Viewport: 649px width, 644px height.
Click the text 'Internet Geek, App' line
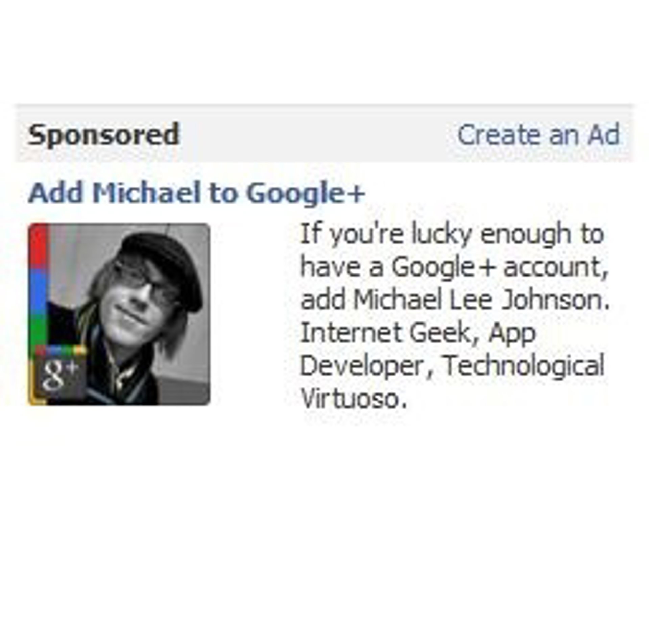pyautogui.click(x=418, y=334)
